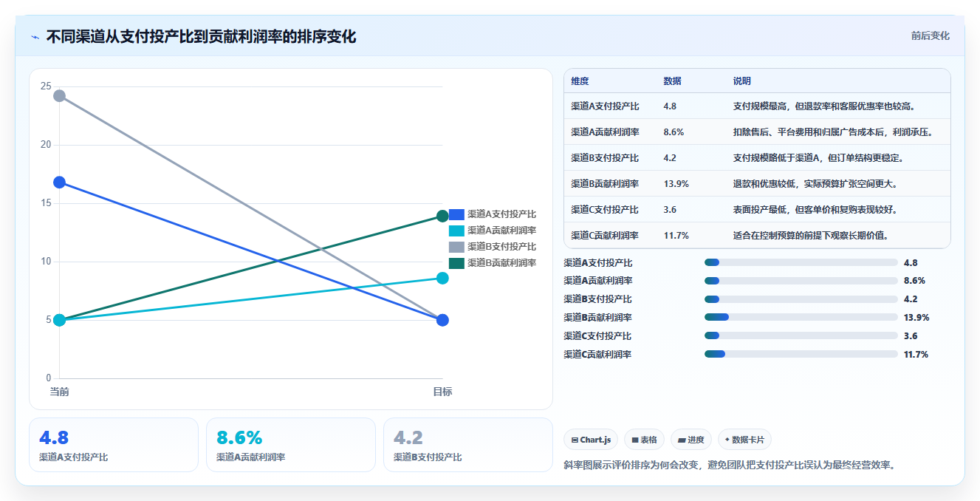Click the 说明 column header
980x501 pixels.
point(741,81)
